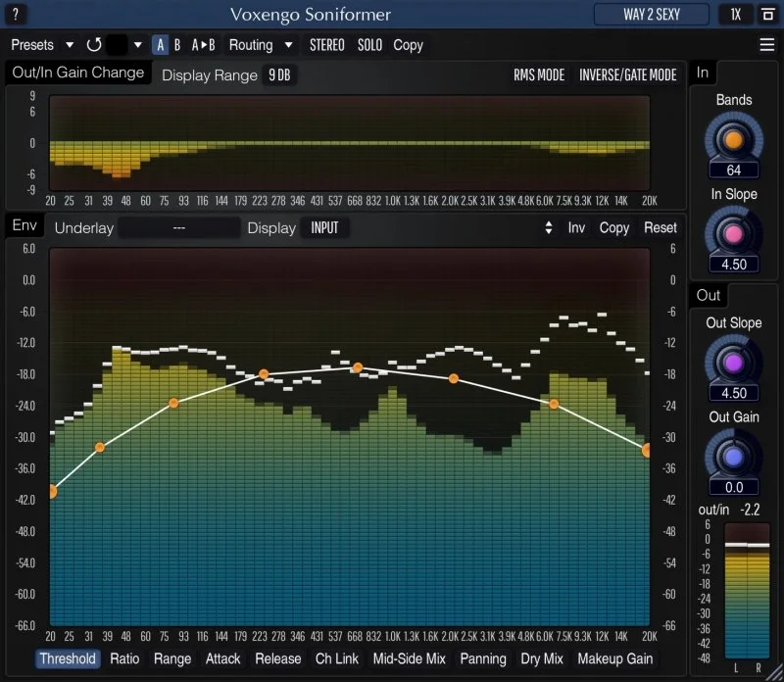Expand the dropdown next to undo history box
Viewport: 784px width, 682px height.
[x=137, y=45]
